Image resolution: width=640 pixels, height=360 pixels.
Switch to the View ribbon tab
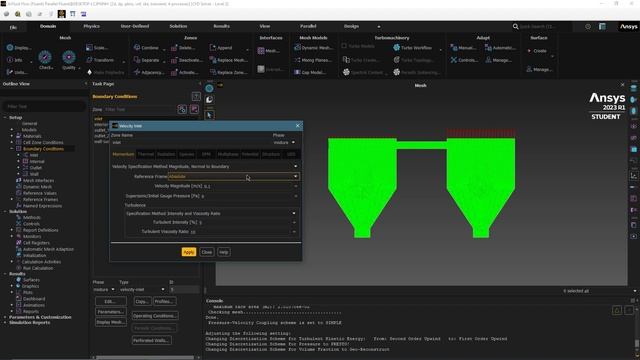[x=264, y=26]
